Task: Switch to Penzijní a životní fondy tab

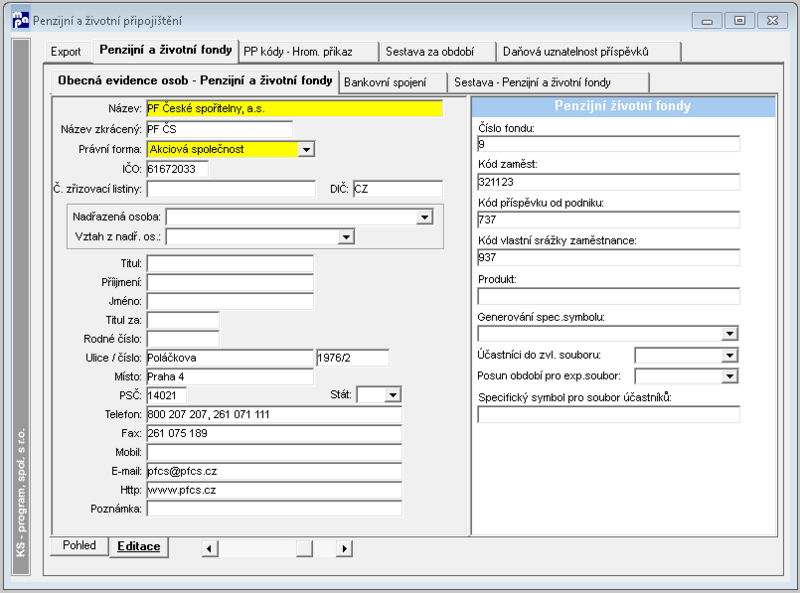Action: pos(166,50)
